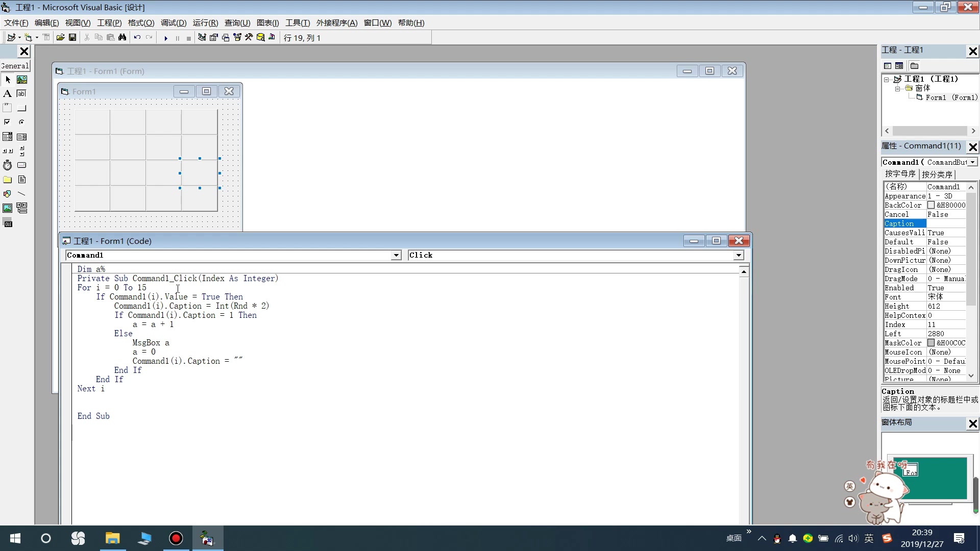Click the Toolbox hammer-and-wrench icon
Viewport: 980px width, 551px height.
click(249, 38)
